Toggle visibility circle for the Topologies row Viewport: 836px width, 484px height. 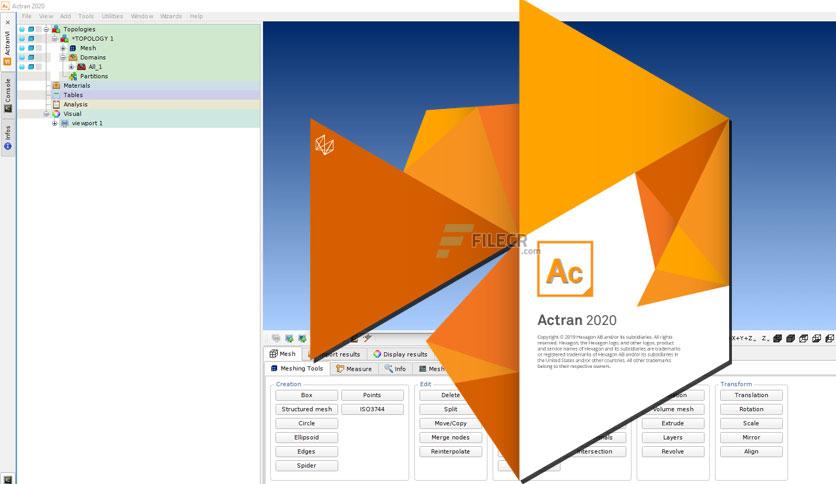point(22,29)
